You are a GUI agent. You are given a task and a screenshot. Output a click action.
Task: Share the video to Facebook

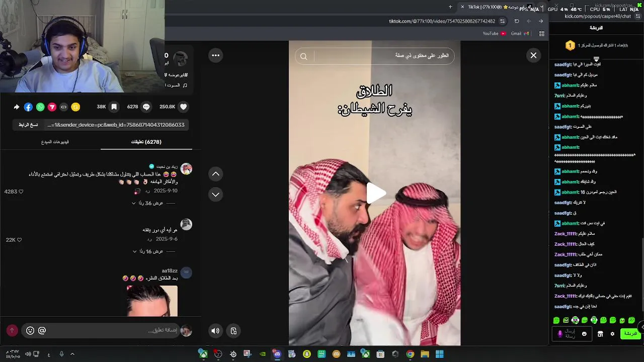pyautogui.click(x=28, y=107)
